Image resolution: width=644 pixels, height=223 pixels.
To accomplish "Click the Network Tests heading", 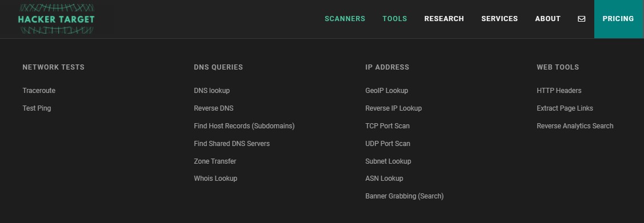I will click(53, 67).
